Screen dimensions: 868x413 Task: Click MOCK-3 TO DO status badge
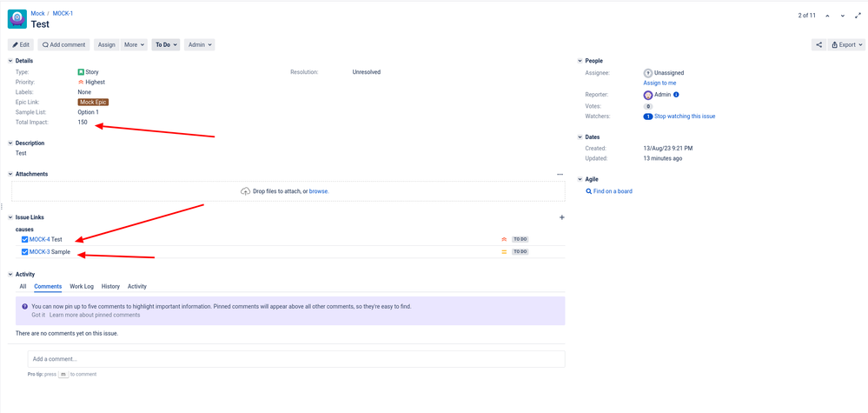click(520, 252)
